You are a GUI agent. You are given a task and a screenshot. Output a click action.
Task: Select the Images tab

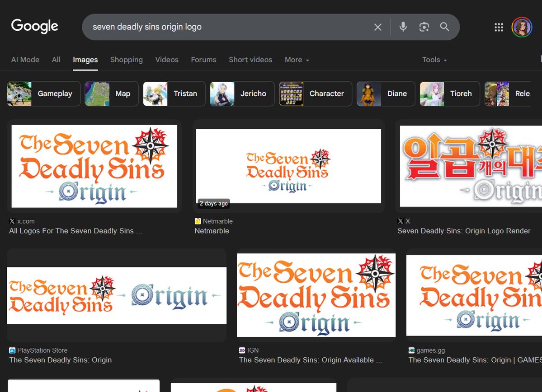point(85,60)
